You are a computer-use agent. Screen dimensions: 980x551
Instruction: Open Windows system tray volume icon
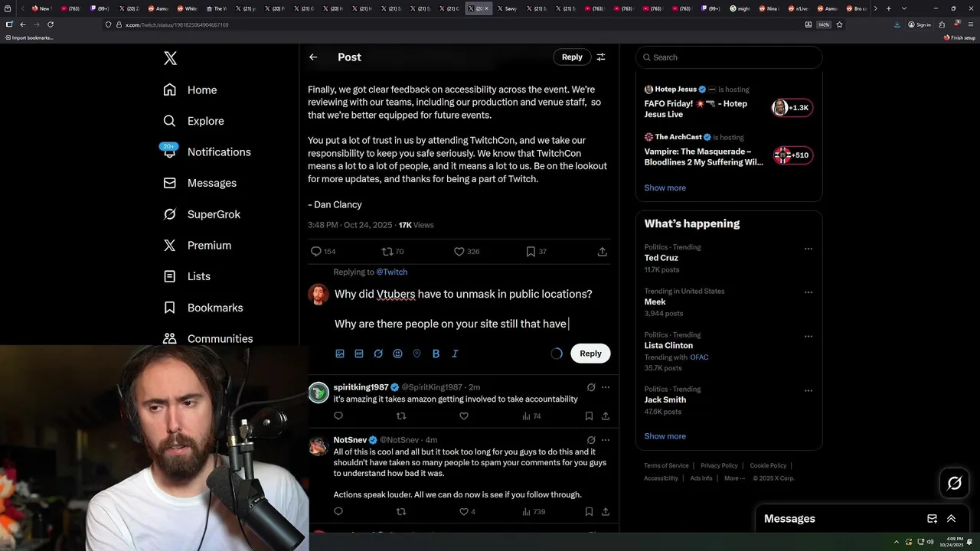pos(930,542)
